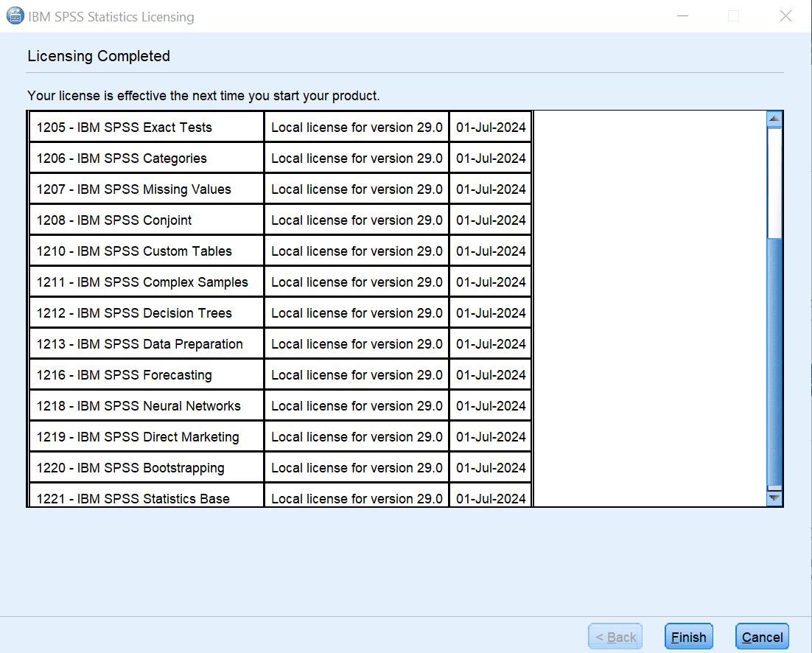Click the 01-Jul-2024 date in the Complex Samples row

[x=491, y=282]
